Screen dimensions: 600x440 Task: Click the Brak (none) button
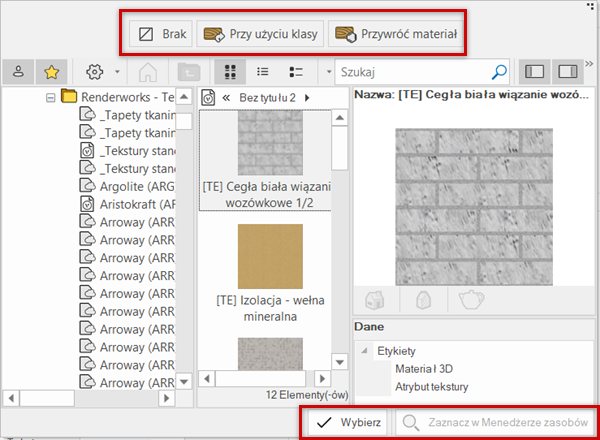point(161,35)
